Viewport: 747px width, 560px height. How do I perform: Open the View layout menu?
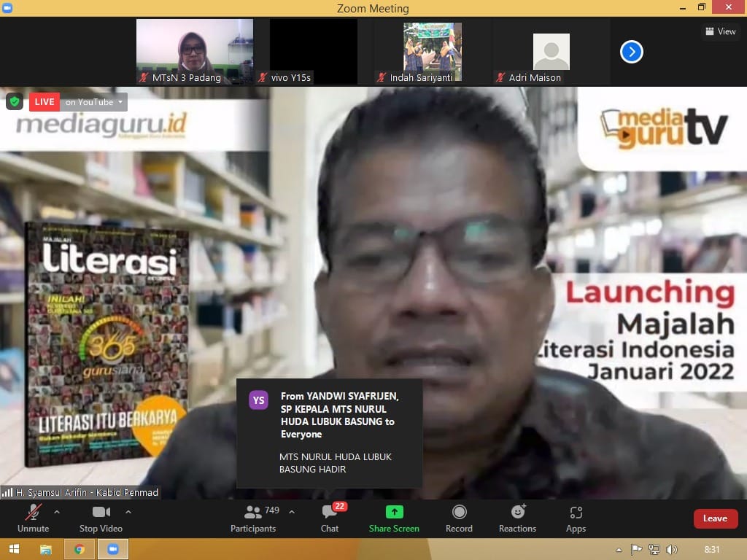click(720, 31)
